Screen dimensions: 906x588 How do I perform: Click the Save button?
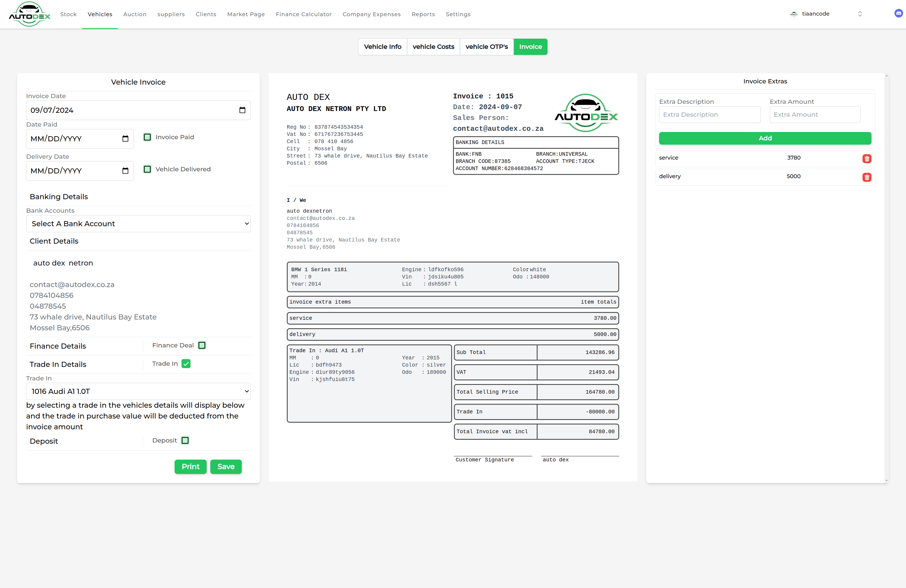point(226,466)
